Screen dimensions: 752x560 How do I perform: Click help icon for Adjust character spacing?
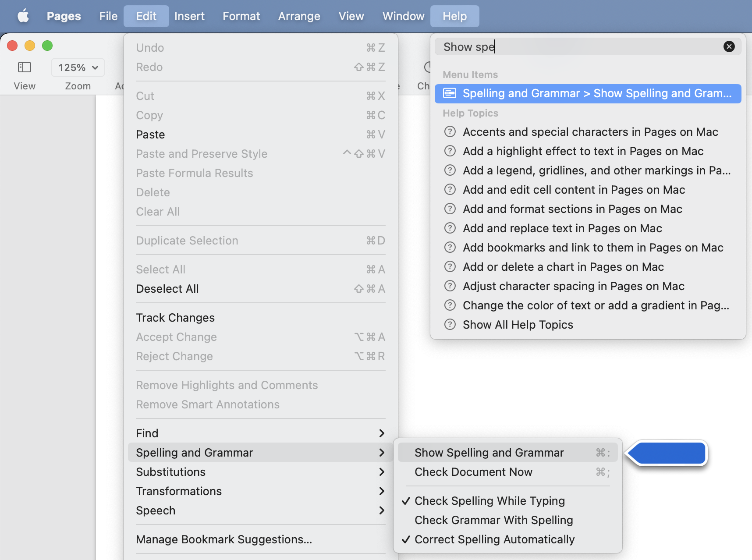[x=450, y=286]
